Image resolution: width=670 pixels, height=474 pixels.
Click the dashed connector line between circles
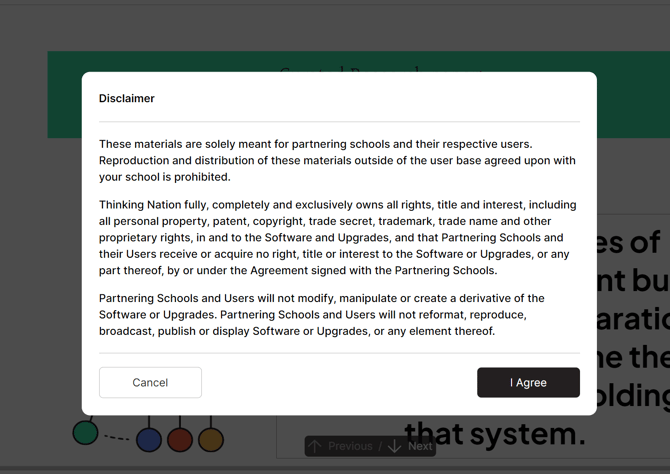tap(117, 437)
